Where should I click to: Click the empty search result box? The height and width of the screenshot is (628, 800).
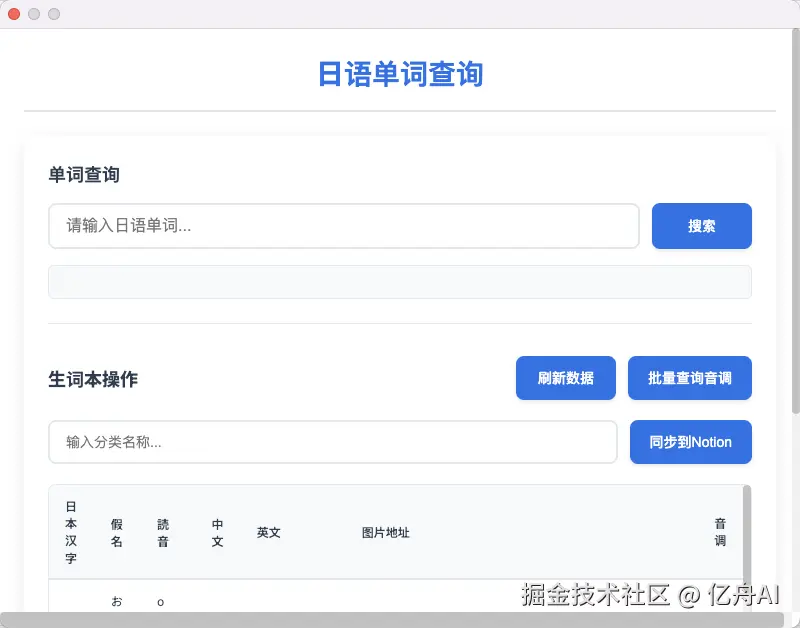pos(400,282)
